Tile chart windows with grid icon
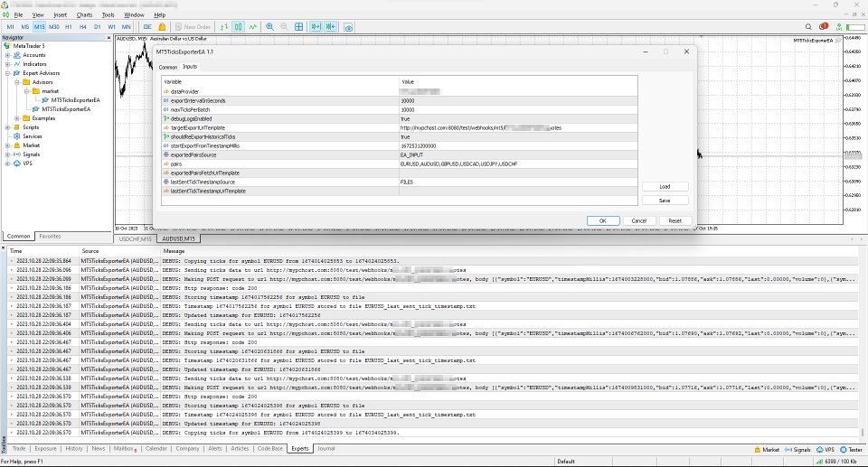This screenshot has width=868, height=467. (x=299, y=26)
